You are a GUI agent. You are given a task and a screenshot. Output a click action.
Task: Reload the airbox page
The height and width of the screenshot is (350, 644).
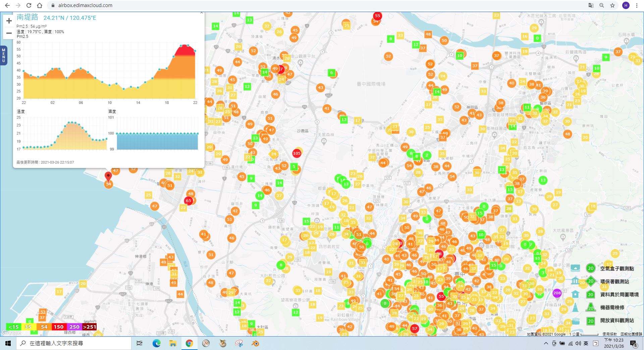tap(29, 5)
